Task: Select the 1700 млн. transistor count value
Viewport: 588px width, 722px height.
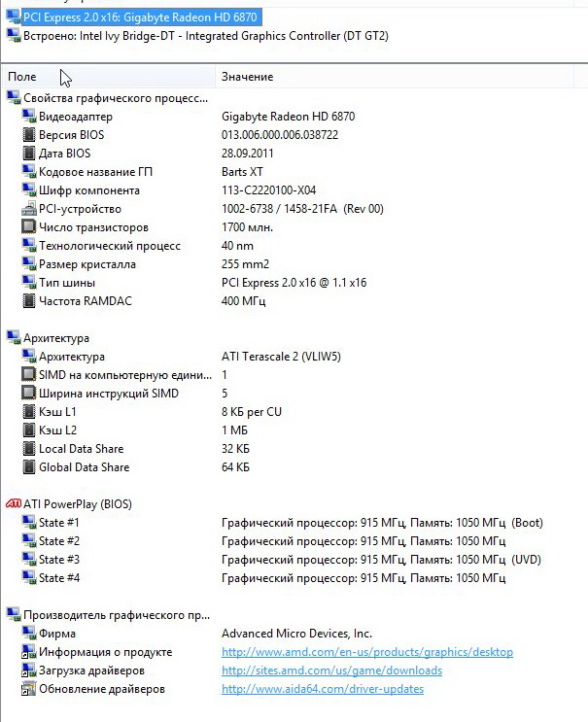Action: (247, 227)
